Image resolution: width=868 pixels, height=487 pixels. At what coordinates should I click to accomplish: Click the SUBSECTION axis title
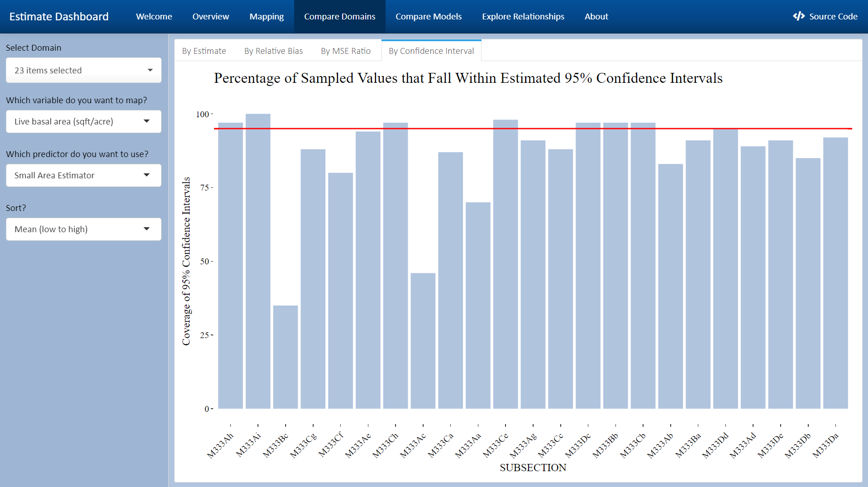(533, 468)
